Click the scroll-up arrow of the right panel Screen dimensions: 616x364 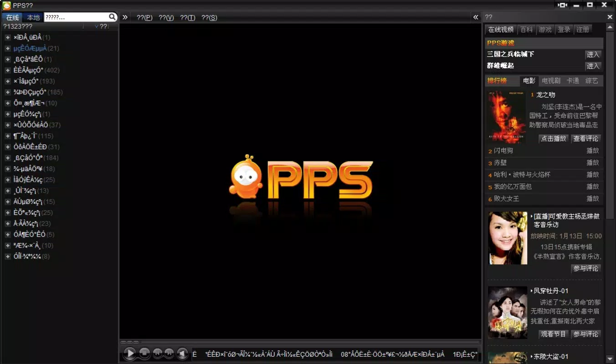(x=610, y=27)
